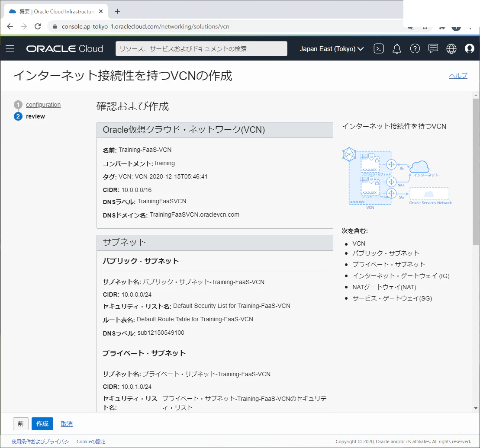Open the notifications bell
Screen dimensions: 480x448
pos(397,48)
